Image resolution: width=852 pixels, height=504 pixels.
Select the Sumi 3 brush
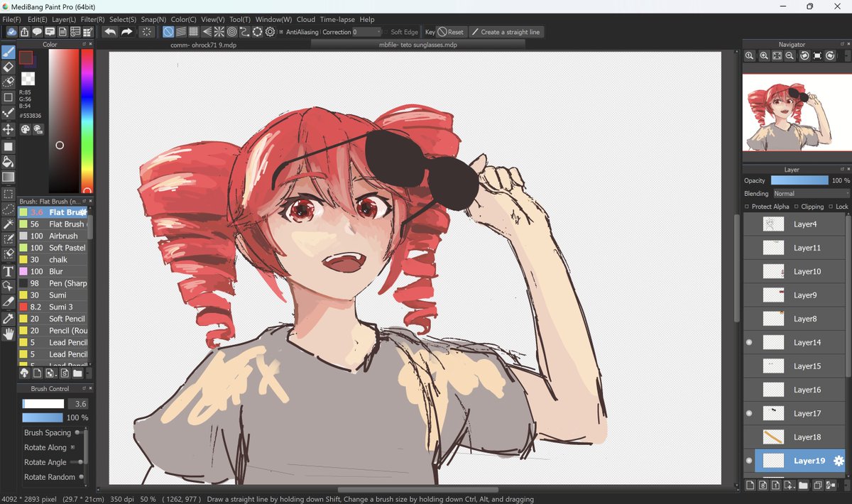coord(53,307)
